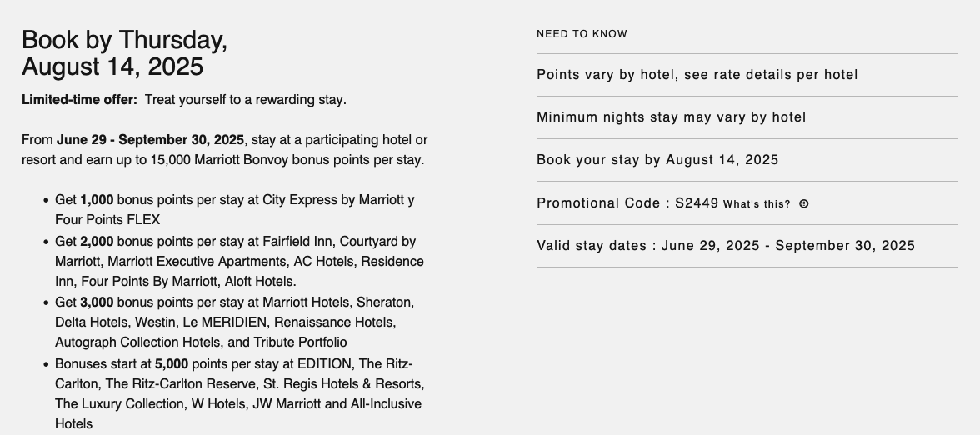This screenshot has height=435, width=980.
Task: Click the bold "Limited-time offer:" label
Action: click(x=79, y=100)
